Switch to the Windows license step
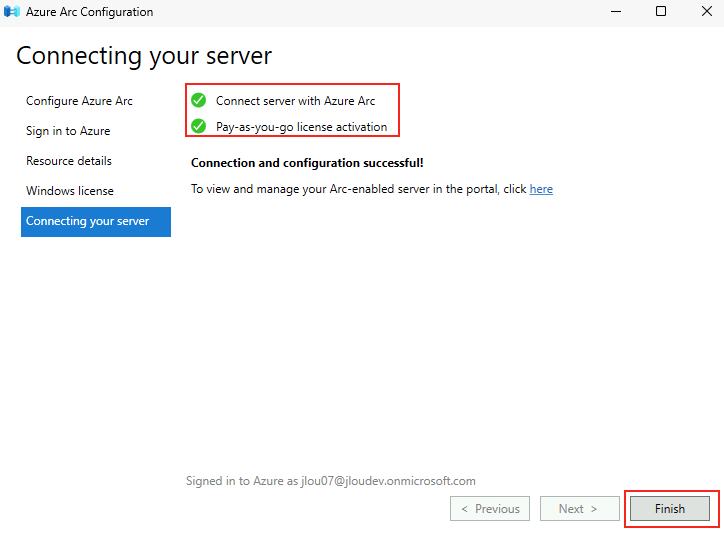The height and width of the screenshot is (533, 724). tap(70, 191)
